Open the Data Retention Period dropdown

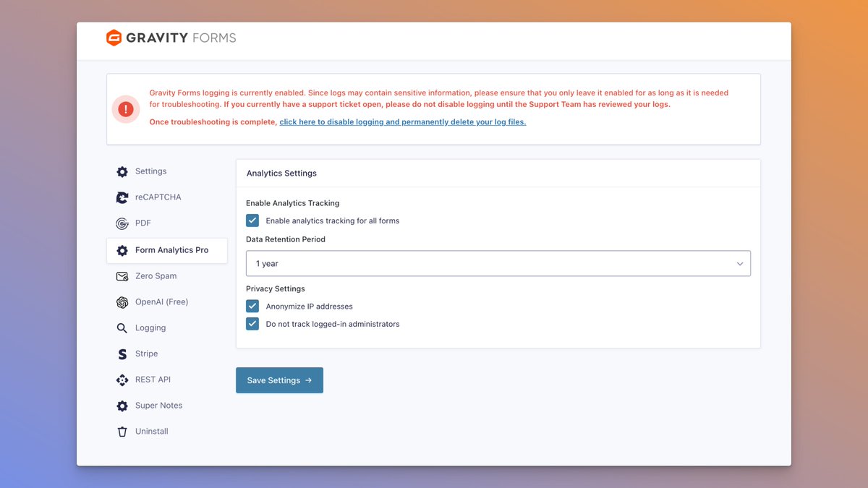pyautogui.click(x=498, y=263)
